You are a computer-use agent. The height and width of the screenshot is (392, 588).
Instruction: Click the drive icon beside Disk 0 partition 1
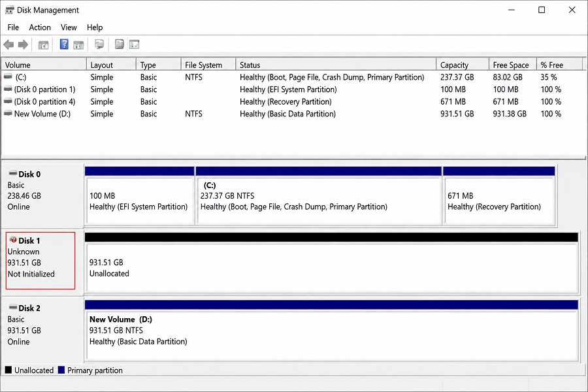[8, 89]
